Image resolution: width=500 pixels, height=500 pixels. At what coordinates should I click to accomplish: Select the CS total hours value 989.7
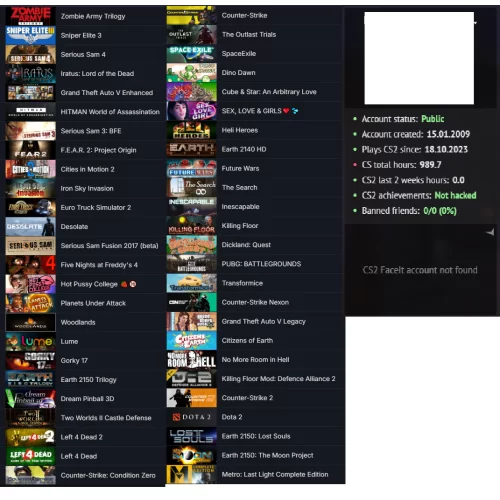430,165
